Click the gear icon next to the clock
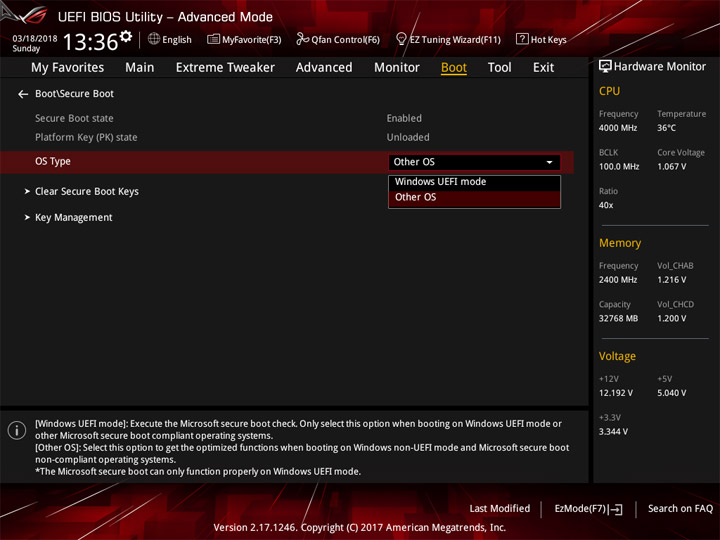Viewport: 720px width, 540px height. tap(126, 36)
